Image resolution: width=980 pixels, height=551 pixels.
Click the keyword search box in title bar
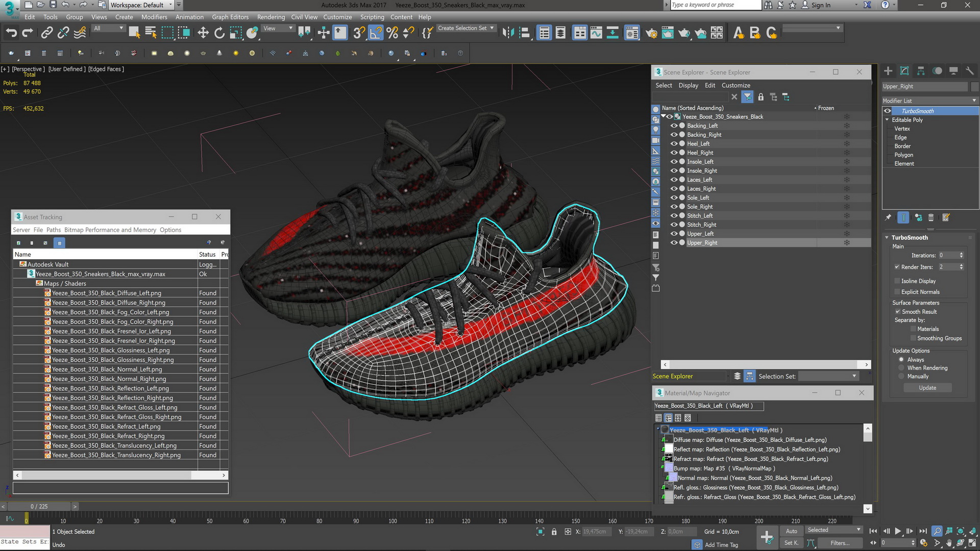[716, 5]
